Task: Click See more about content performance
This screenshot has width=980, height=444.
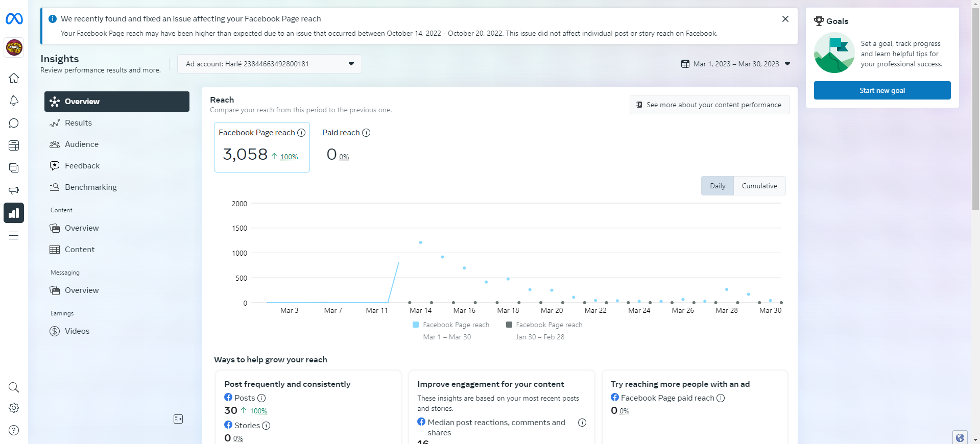Action: (709, 105)
